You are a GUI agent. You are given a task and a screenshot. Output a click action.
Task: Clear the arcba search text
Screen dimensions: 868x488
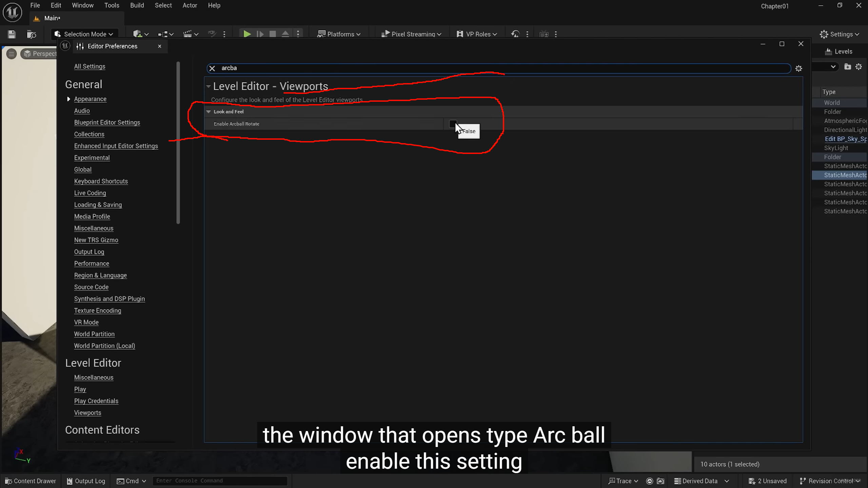coord(212,68)
